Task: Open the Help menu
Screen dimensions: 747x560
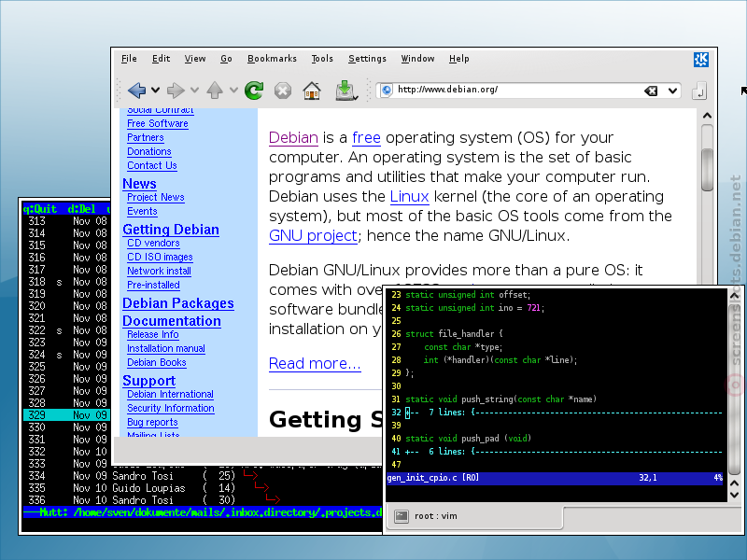Action: point(458,59)
